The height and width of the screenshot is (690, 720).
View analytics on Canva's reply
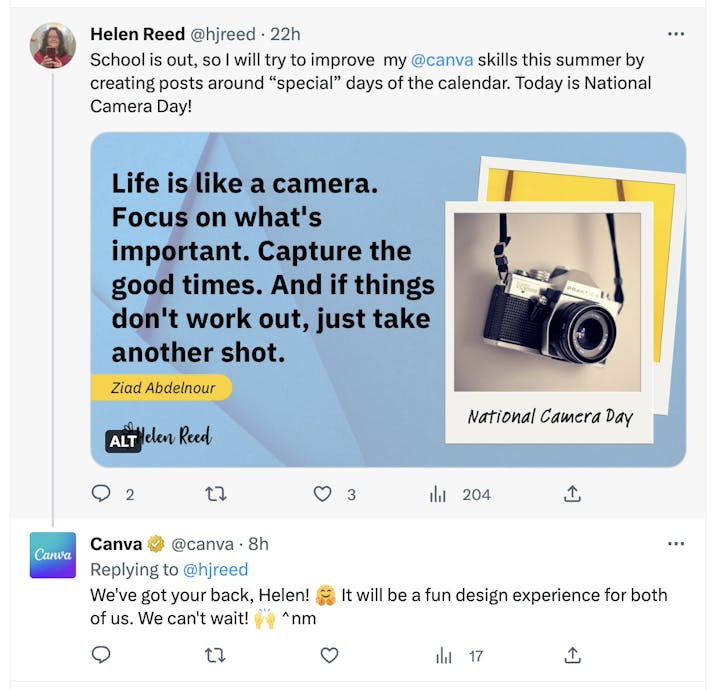(x=444, y=656)
